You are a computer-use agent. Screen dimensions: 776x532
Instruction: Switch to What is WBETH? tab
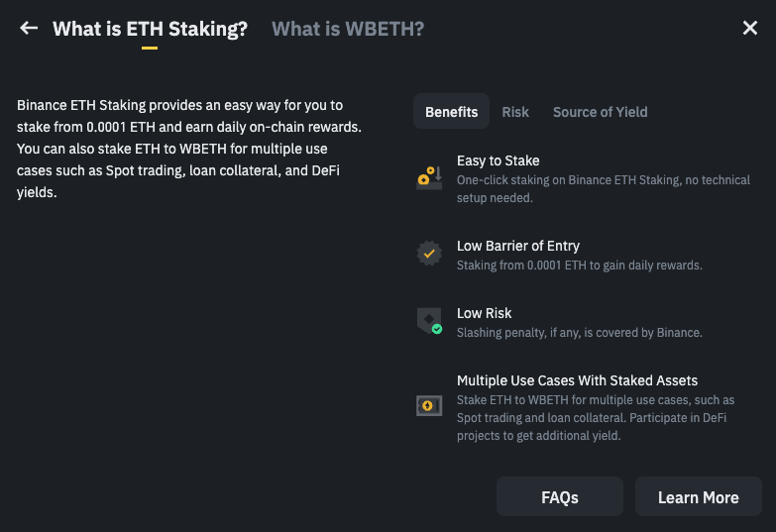(x=348, y=29)
